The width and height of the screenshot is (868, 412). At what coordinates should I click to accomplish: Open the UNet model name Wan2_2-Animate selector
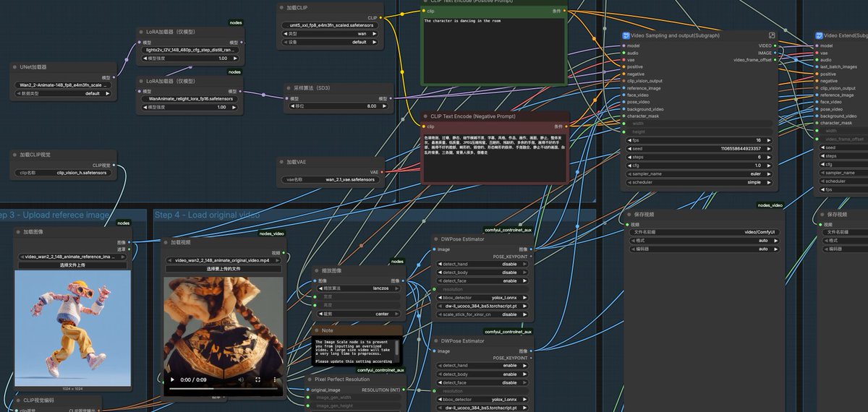[64, 85]
